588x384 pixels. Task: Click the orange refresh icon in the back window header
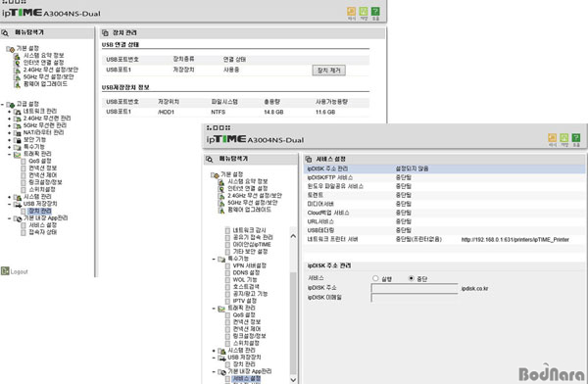click(x=351, y=11)
